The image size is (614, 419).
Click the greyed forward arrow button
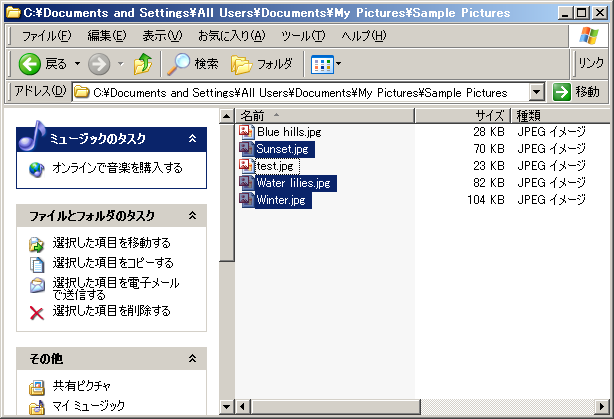click(99, 64)
